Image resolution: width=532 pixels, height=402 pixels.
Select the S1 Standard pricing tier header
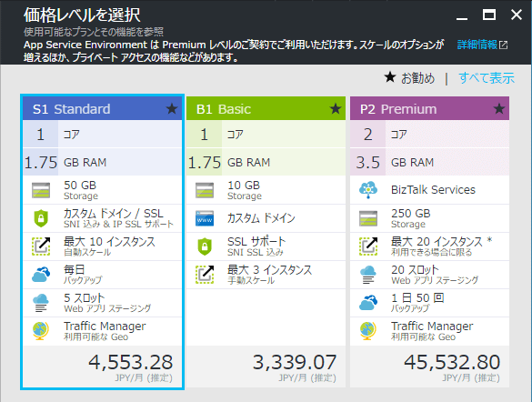103,108
